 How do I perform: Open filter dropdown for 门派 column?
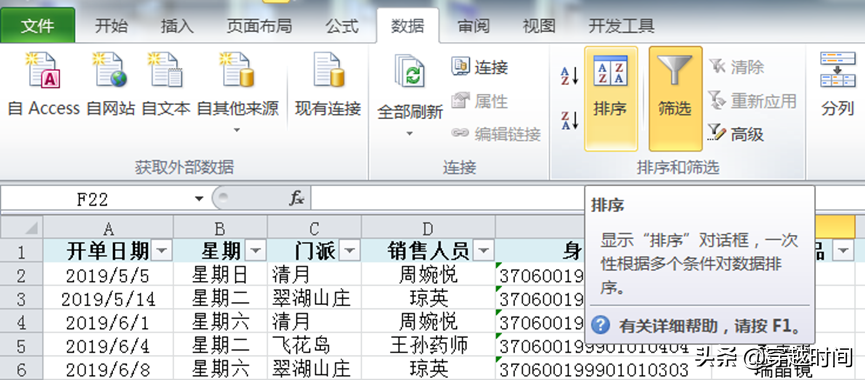tap(349, 251)
